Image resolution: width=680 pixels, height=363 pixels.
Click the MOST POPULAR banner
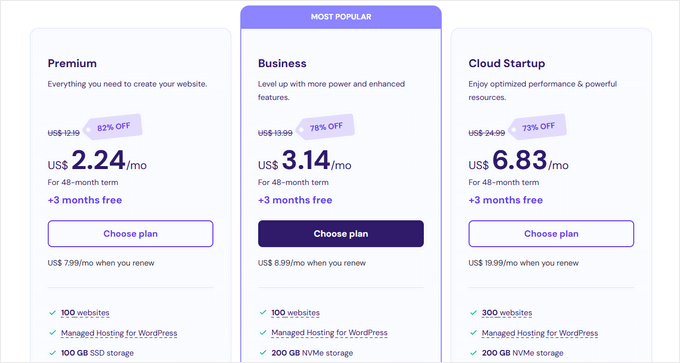coord(341,17)
